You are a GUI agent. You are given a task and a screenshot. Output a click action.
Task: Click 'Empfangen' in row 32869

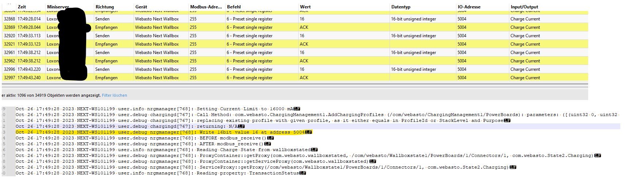coord(106,27)
